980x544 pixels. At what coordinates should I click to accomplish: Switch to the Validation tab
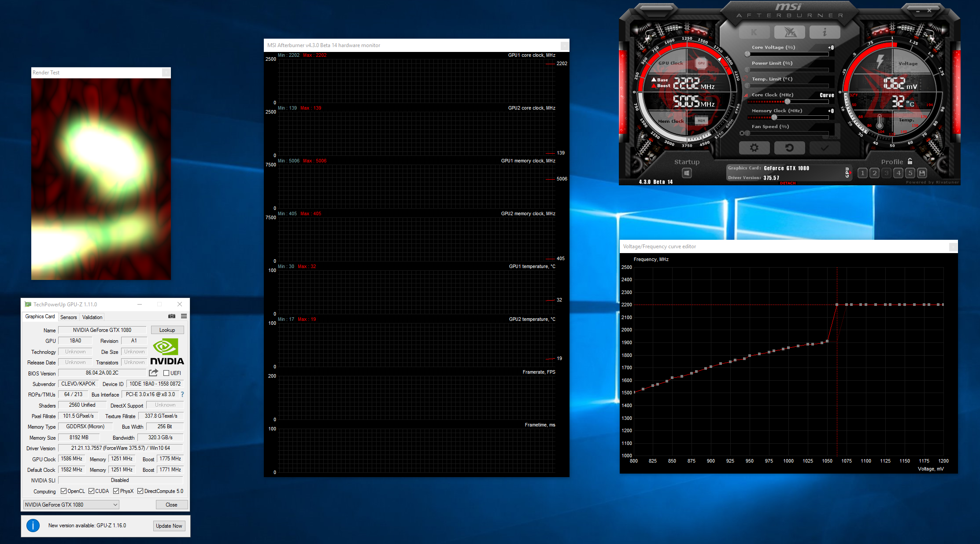tap(92, 317)
